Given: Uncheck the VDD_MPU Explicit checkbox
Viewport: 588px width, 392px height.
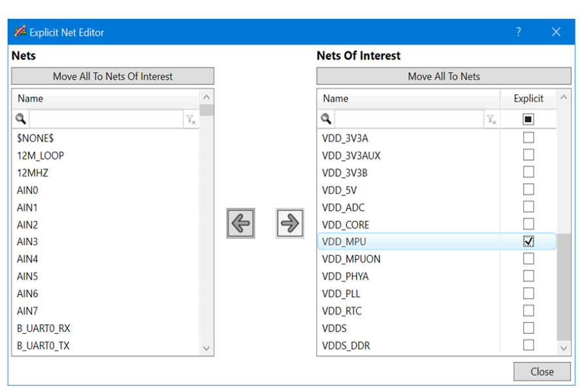Looking at the screenshot, I should coord(529,242).
